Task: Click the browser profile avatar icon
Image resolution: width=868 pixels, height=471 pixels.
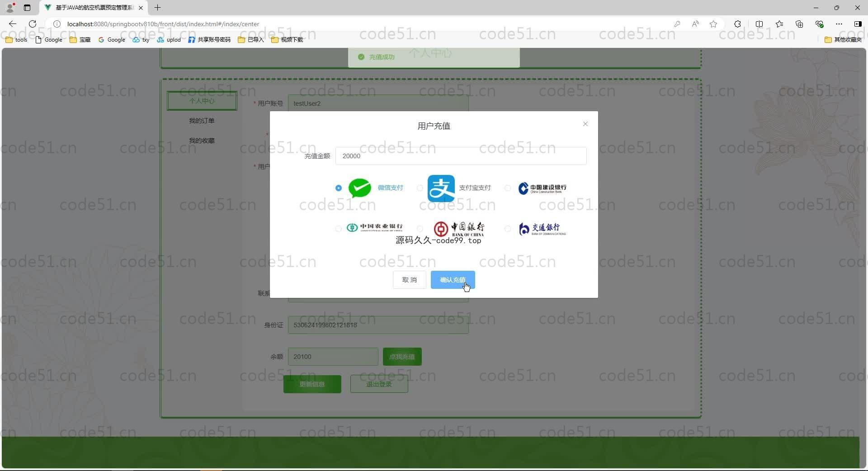Action: [x=10, y=8]
